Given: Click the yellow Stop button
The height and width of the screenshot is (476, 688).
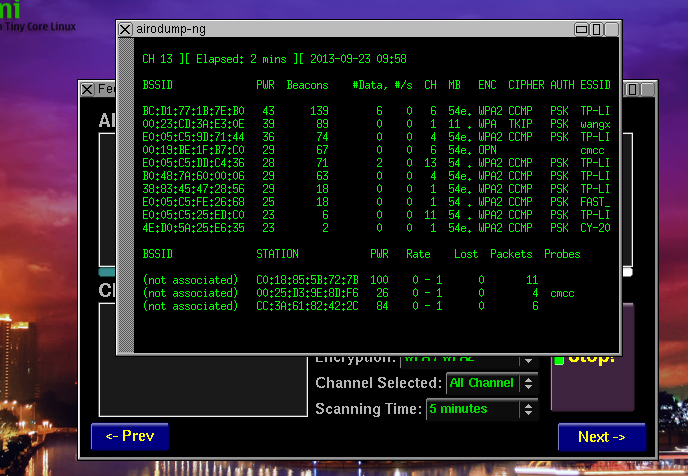Looking at the screenshot, I should coord(591,358).
